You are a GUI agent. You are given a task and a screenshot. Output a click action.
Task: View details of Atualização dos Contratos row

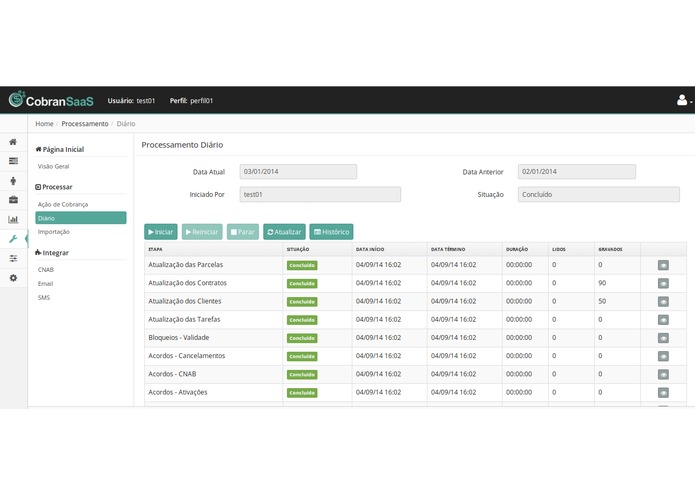coord(663,284)
